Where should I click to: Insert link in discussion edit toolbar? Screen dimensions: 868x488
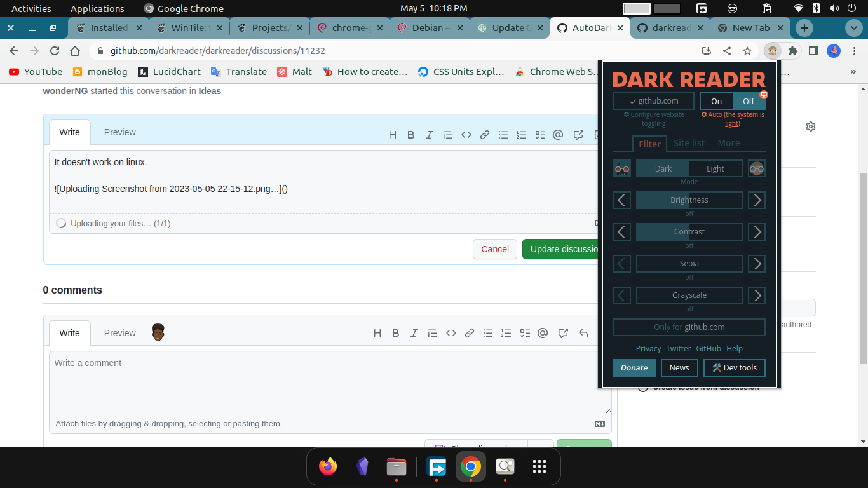pos(485,135)
